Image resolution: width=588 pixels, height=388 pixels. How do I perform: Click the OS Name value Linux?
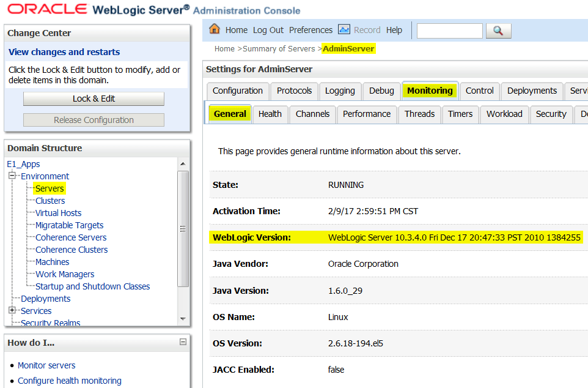point(338,317)
